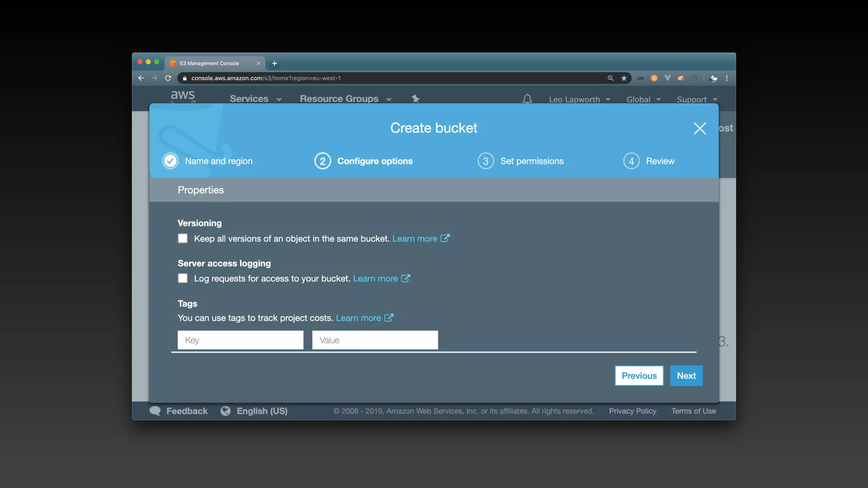
Task: Open the notifications bell icon
Action: [527, 99]
